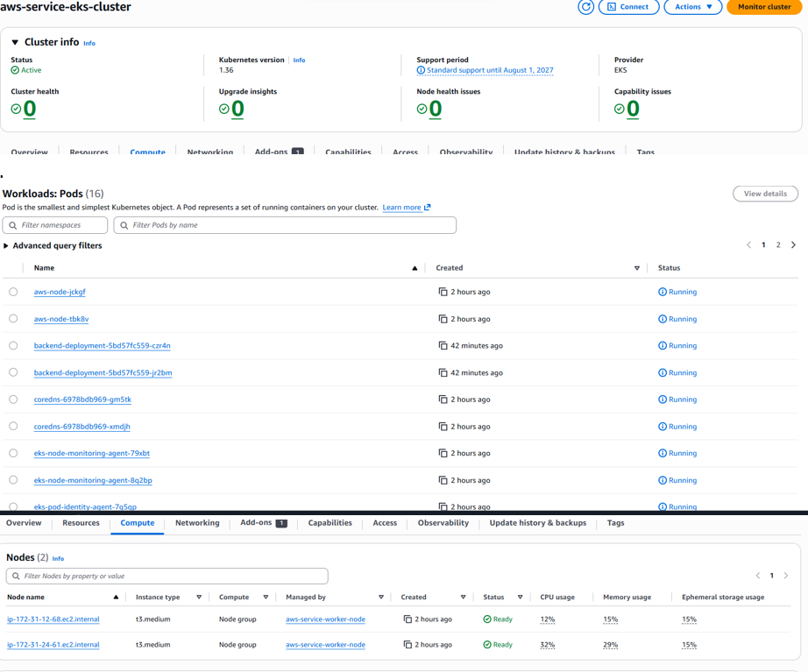The image size is (808, 672).
Task: Switch to the Networking tab in lower bar
Action: pos(197,522)
